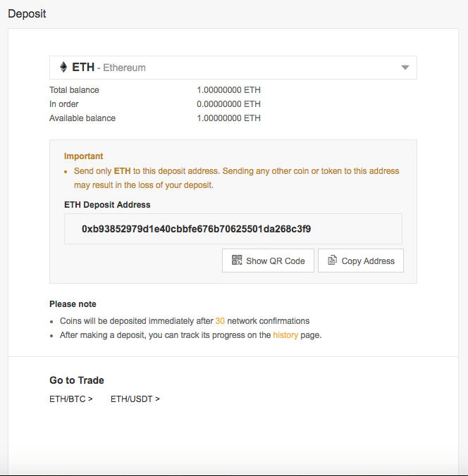Select the ETH deposit address text
The width and height of the screenshot is (468, 476).
click(197, 229)
